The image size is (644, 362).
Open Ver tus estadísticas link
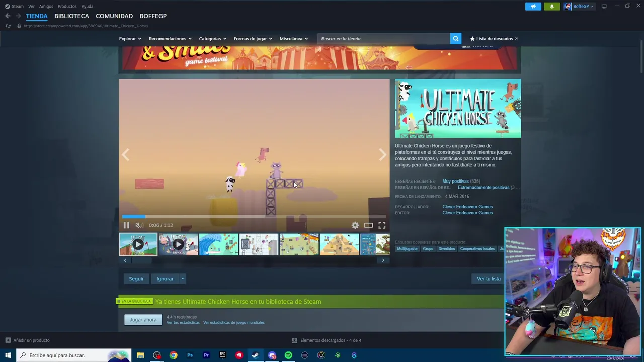[x=183, y=323]
